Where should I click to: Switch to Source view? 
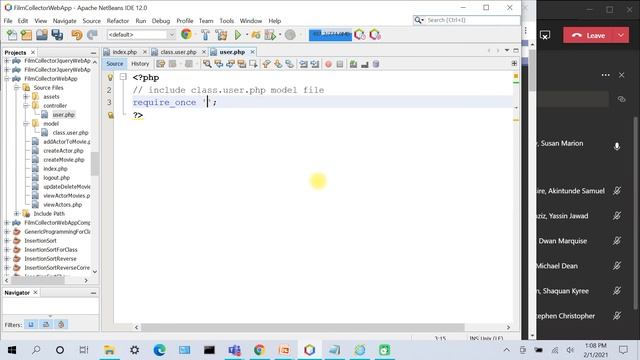coord(115,64)
